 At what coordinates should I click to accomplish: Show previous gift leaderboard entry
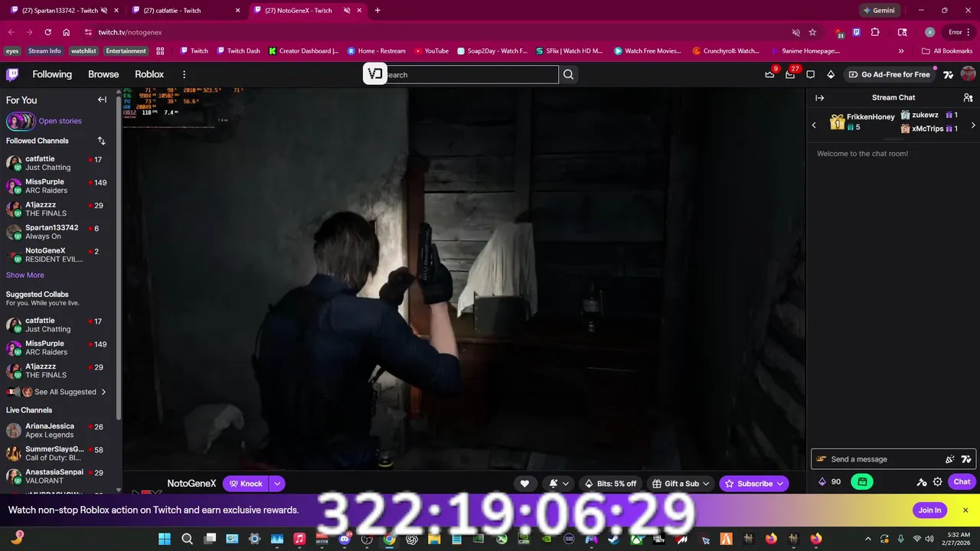click(814, 125)
